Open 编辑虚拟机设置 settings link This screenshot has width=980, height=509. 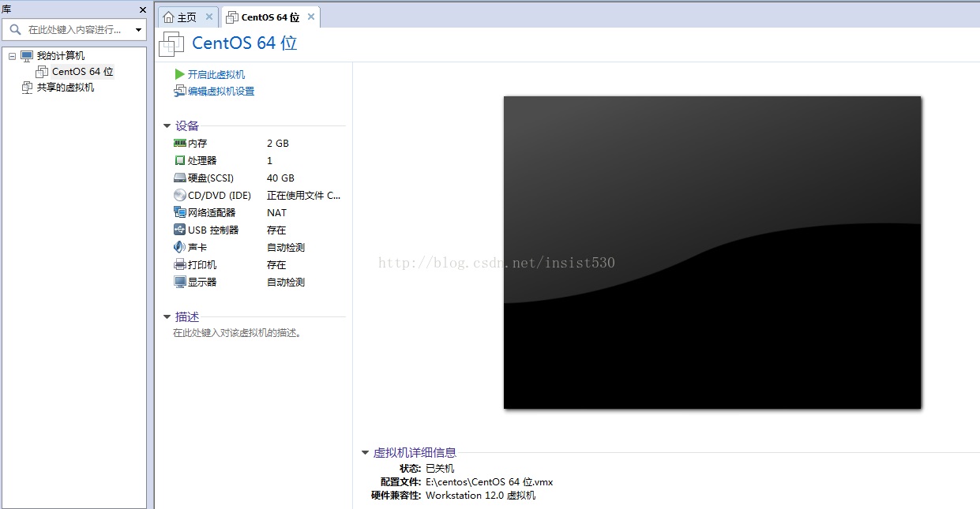221,91
